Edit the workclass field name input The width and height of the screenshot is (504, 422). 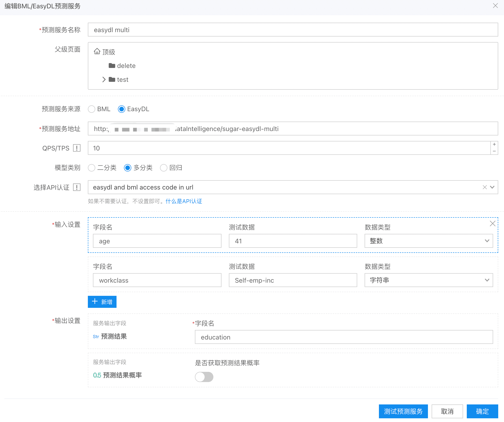pyautogui.click(x=157, y=280)
